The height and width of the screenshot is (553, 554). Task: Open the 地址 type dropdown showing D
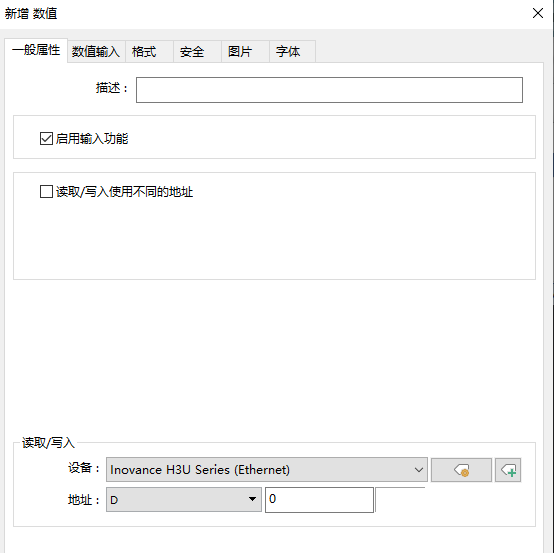coord(184,500)
